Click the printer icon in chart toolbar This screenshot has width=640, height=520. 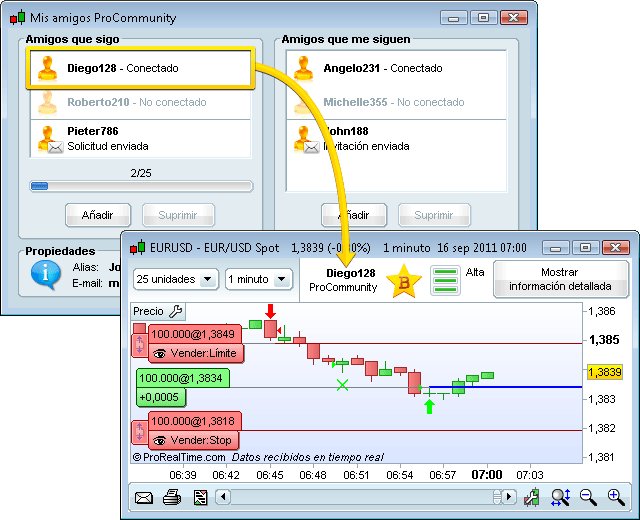coord(172,497)
